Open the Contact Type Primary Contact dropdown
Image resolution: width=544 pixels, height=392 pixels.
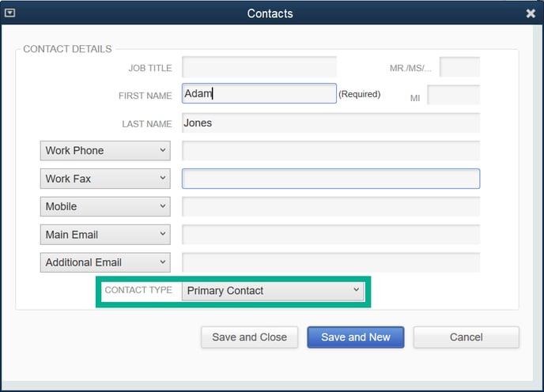pyautogui.click(x=273, y=291)
